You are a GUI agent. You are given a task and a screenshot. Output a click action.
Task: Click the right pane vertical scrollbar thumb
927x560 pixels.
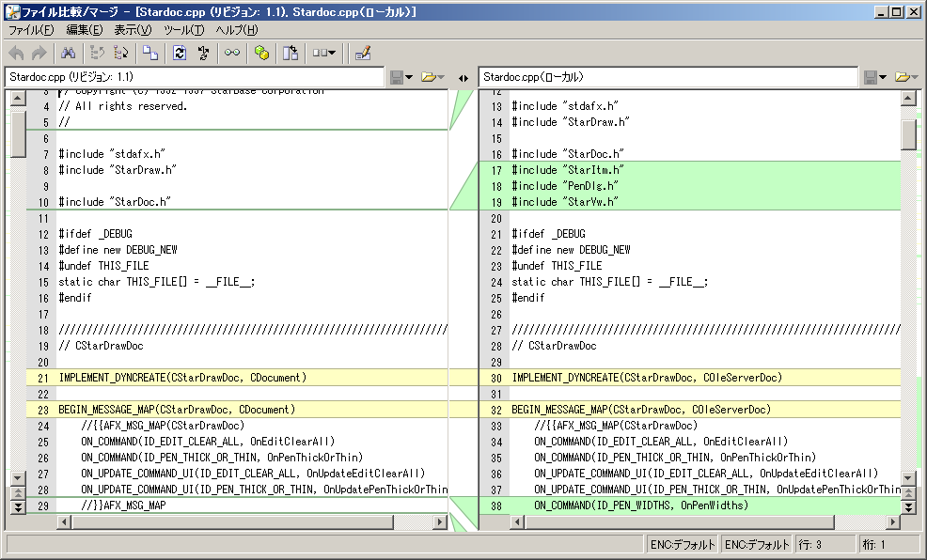coord(909,134)
